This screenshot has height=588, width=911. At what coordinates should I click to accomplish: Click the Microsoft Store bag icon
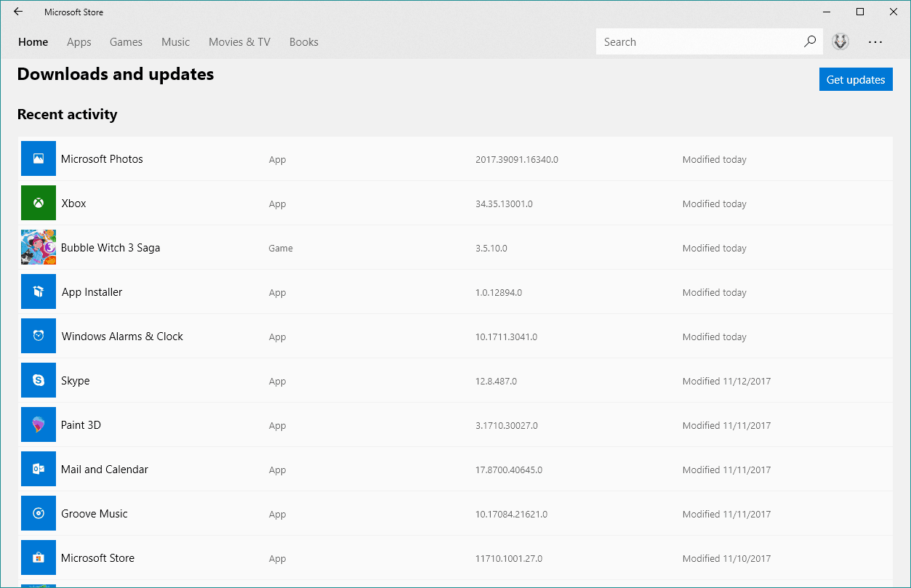pyautogui.click(x=39, y=557)
